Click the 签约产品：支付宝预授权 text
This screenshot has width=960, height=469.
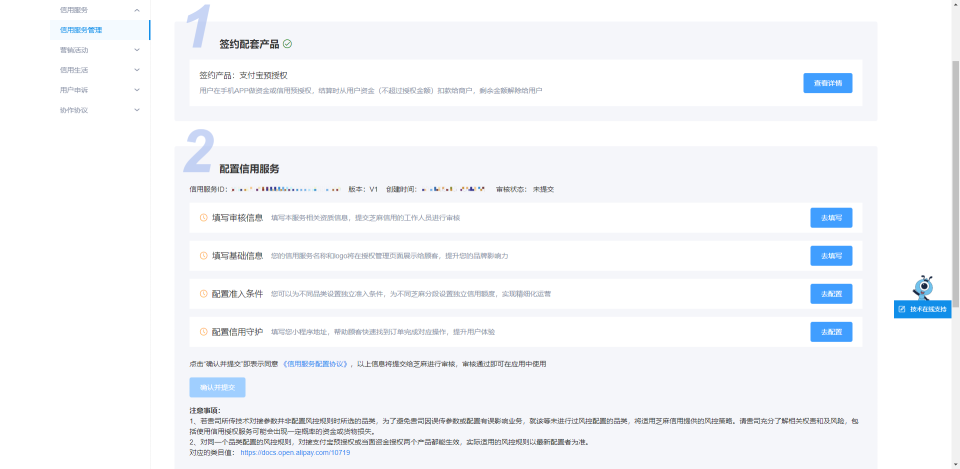[243, 75]
